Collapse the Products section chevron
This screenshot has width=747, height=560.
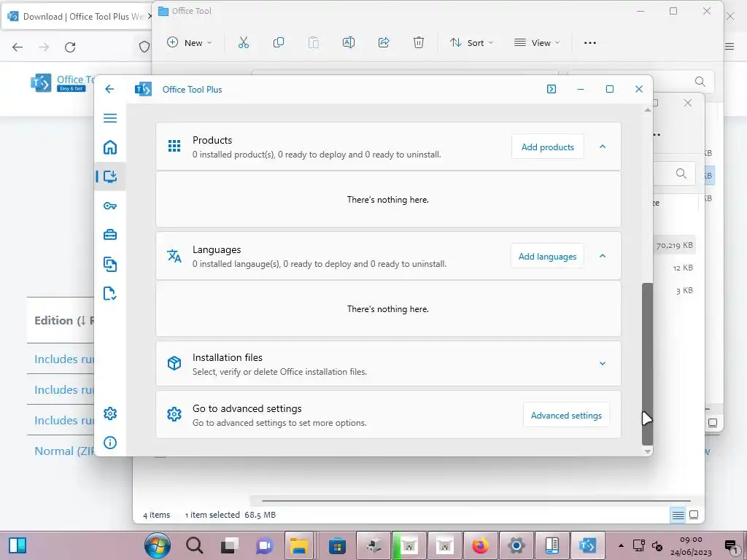click(x=602, y=147)
